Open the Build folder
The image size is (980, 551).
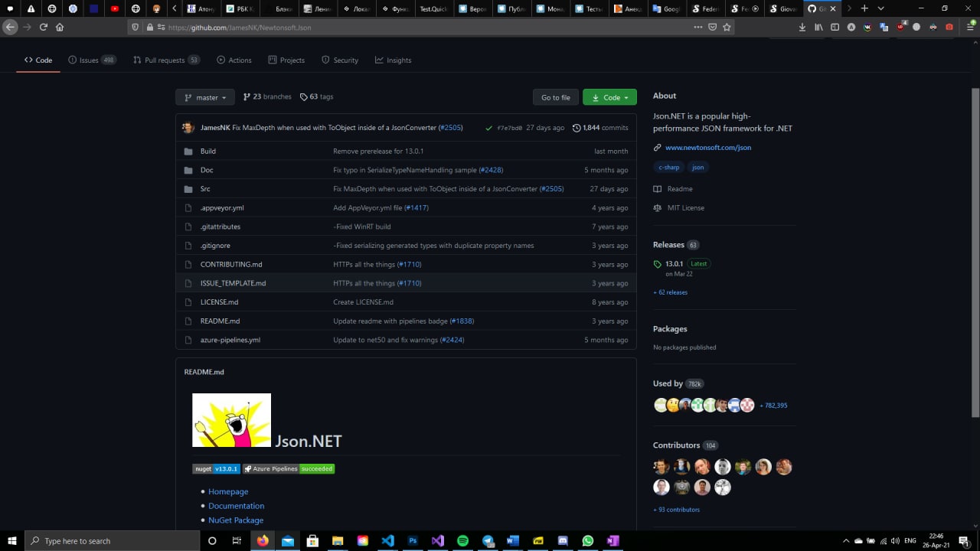[208, 151]
